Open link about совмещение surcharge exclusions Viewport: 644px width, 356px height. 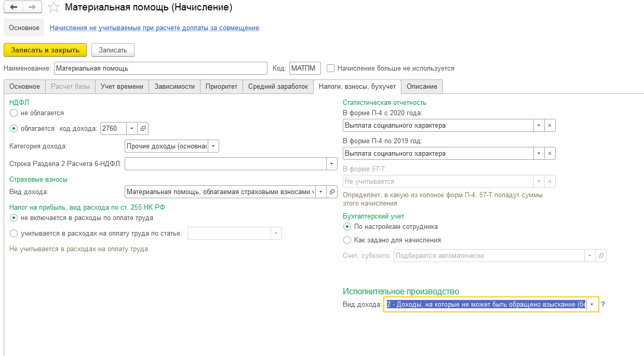(154, 28)
